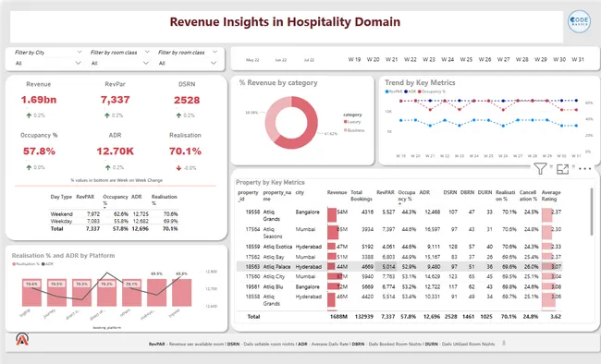Screen dimensions: 601x364
Task: Expand the Filter by City header chevron
Action: tap(79, 52)
